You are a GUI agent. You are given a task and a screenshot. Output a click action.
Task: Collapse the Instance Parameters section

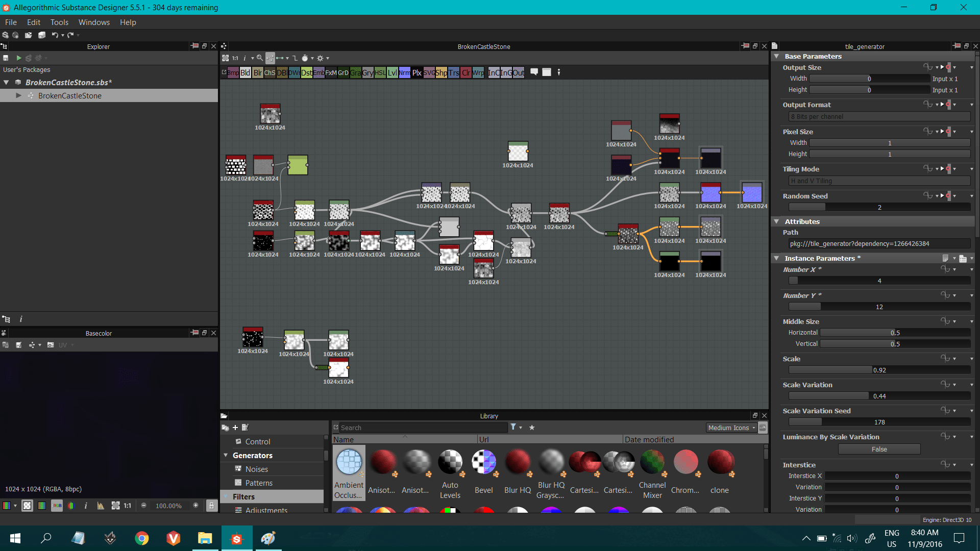coord(776,258)
